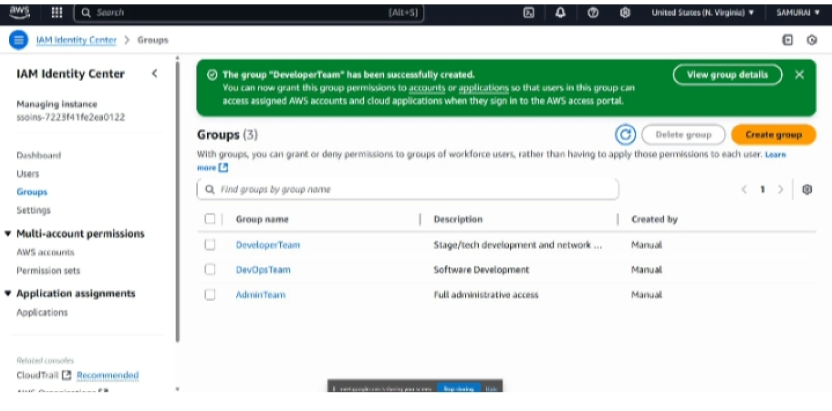Follow the applications link in the banner
The image size is (832, 411).
click(483, 88)
